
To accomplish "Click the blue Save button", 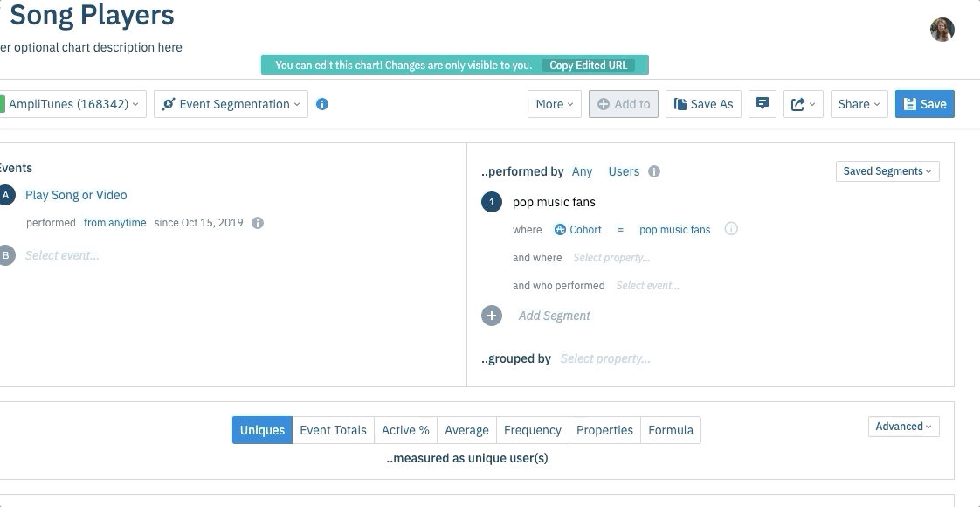I will tap(925, 104).
